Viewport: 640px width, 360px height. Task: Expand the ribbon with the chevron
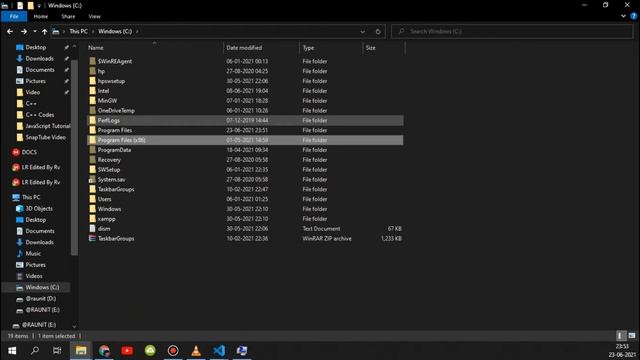(623, 16)
